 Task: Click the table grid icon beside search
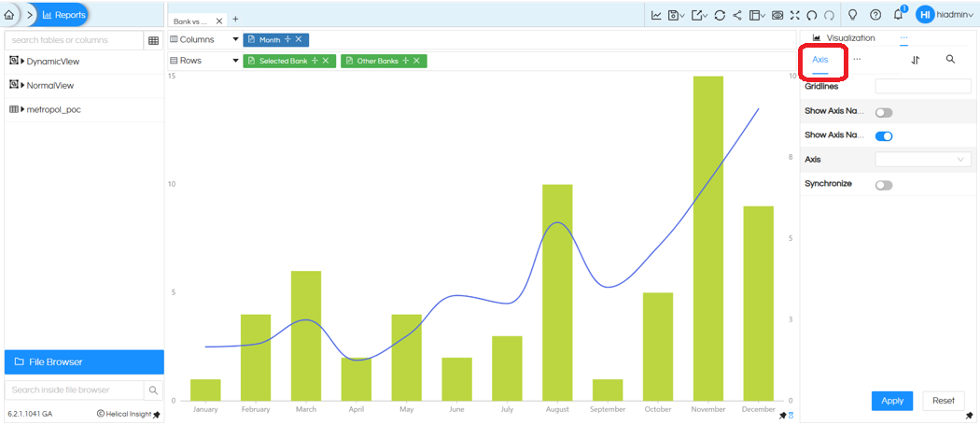coord(153,41)
